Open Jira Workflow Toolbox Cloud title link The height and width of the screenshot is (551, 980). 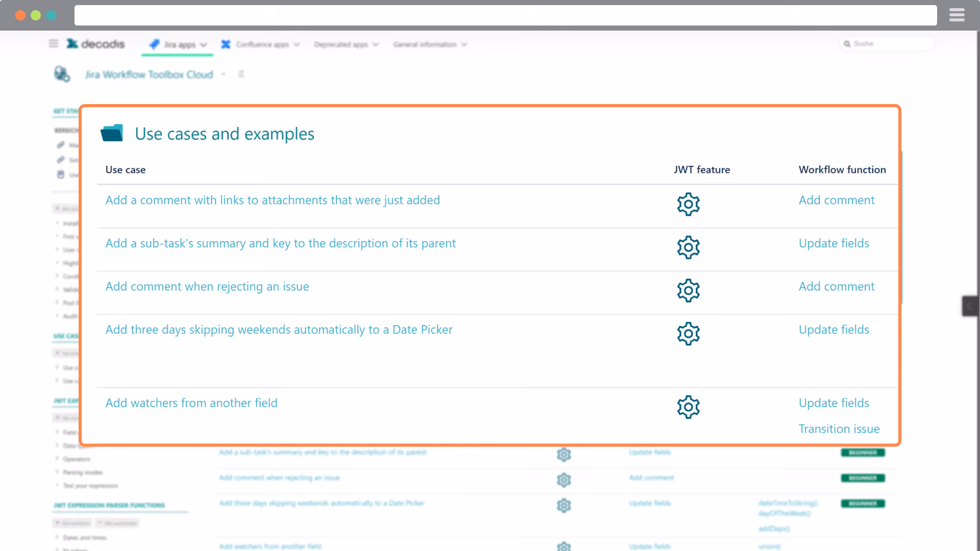(149, 74)
